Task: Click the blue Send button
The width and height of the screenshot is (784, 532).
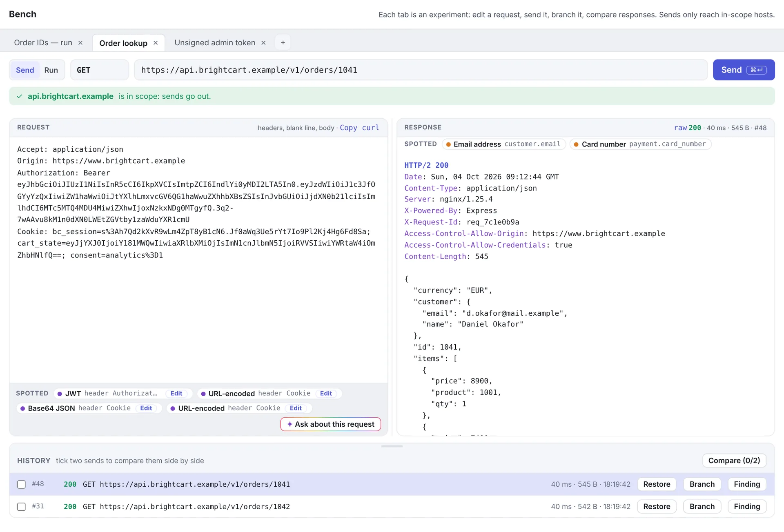Action: pyautogui.click(x=744, y=70)
